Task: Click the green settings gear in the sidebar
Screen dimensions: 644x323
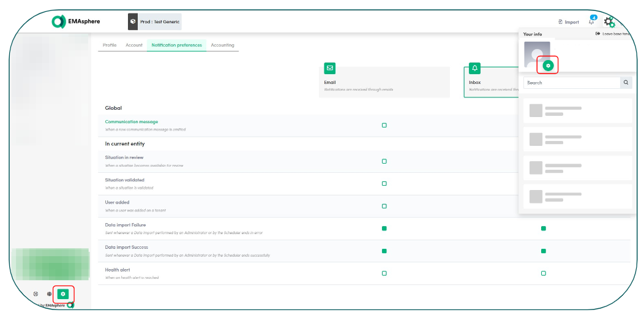Action: coord(63,294)
